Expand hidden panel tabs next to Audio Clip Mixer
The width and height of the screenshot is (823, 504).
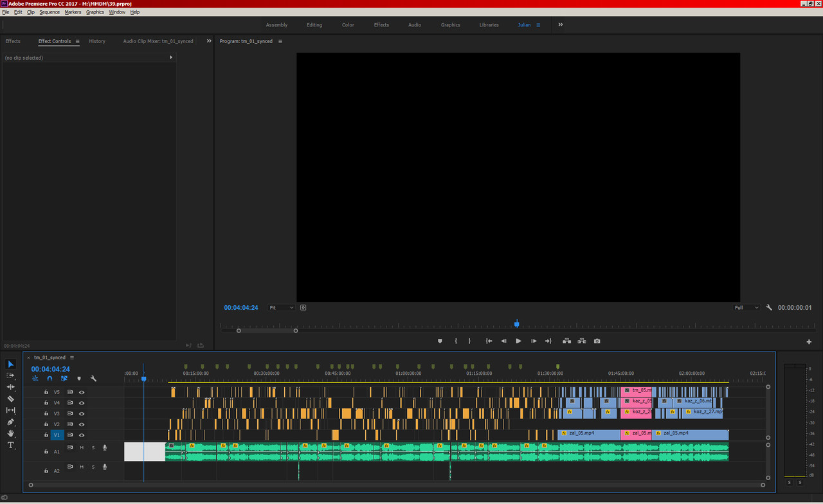click(x=209, y=41)
